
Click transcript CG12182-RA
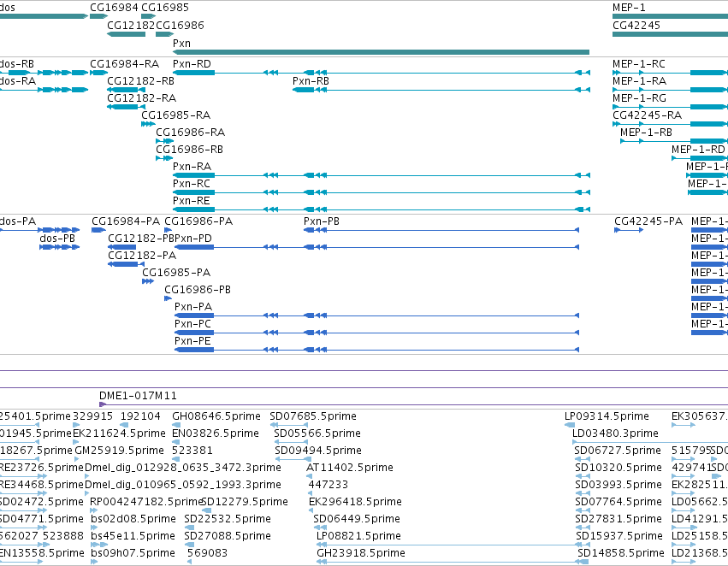click(x=127, y=107)
